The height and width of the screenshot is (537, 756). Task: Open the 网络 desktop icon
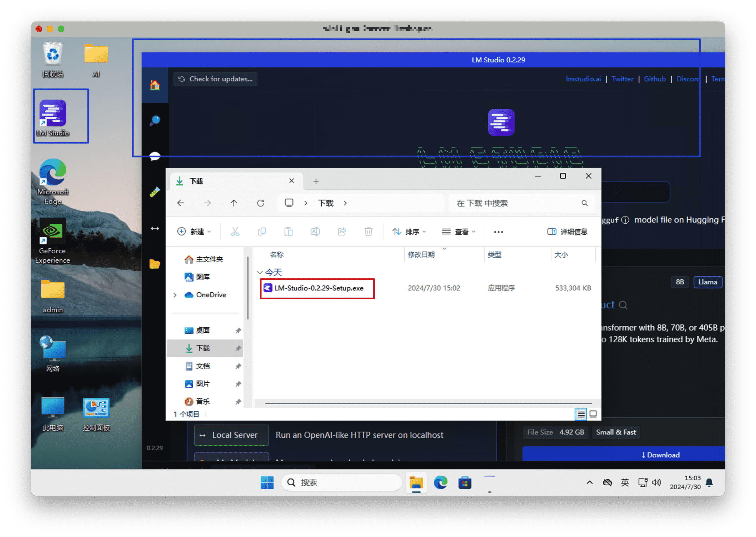click(53, 354)
